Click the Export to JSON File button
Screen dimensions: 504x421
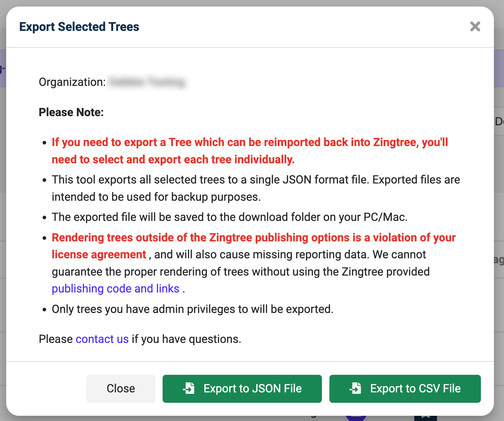(x=242, y=388)
